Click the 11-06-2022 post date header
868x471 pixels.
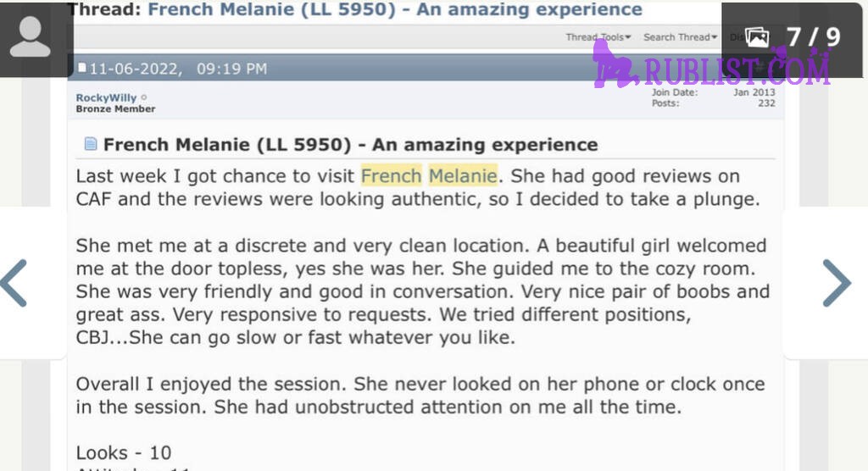[178, 69]
